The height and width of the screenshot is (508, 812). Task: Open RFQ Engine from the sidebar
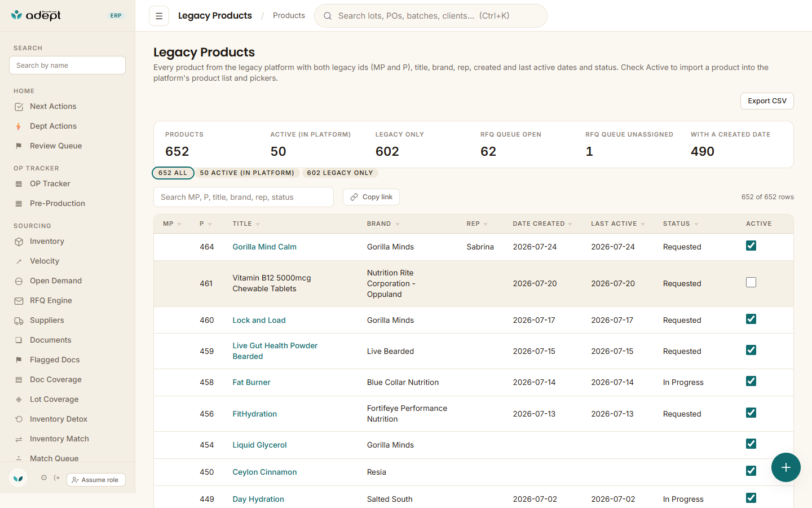51,301
